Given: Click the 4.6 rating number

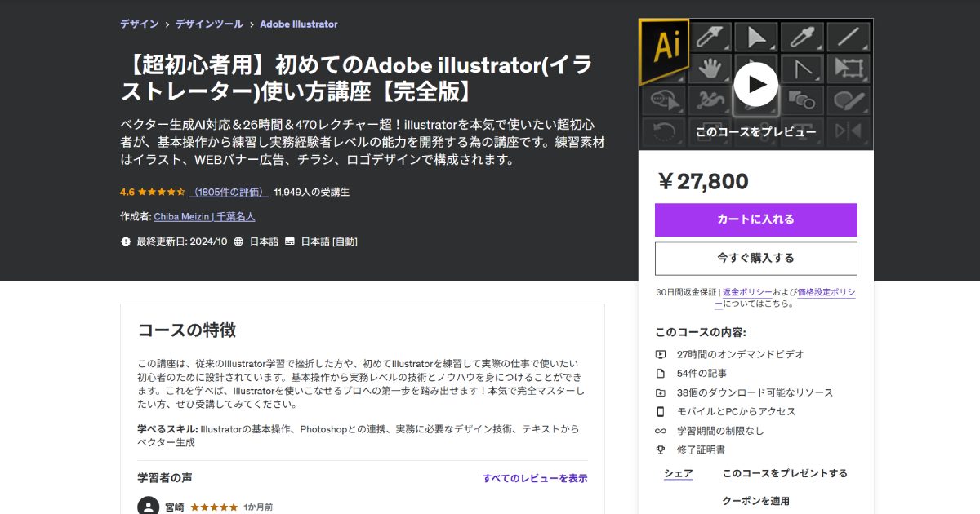Looking at the screenshot, I should [127, 193].
